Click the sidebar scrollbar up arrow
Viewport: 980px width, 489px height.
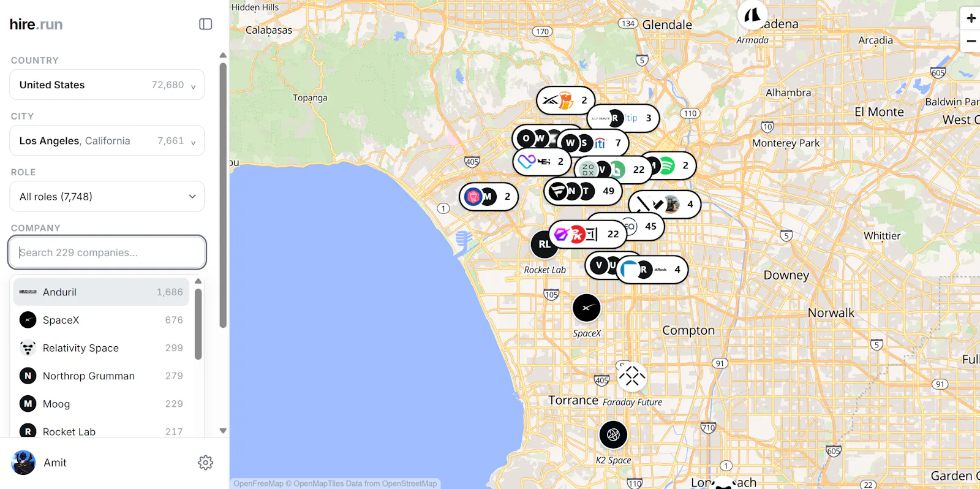tap(223, 55)
